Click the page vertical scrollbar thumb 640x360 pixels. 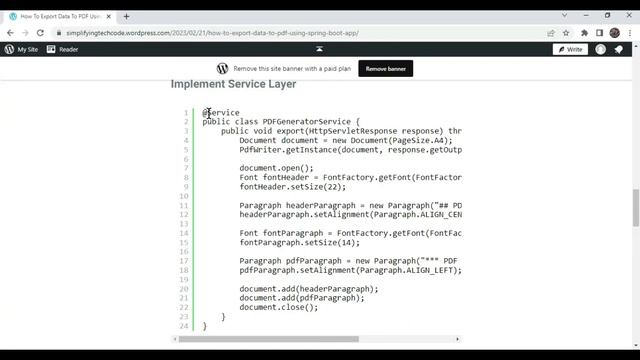click(636, 207)
